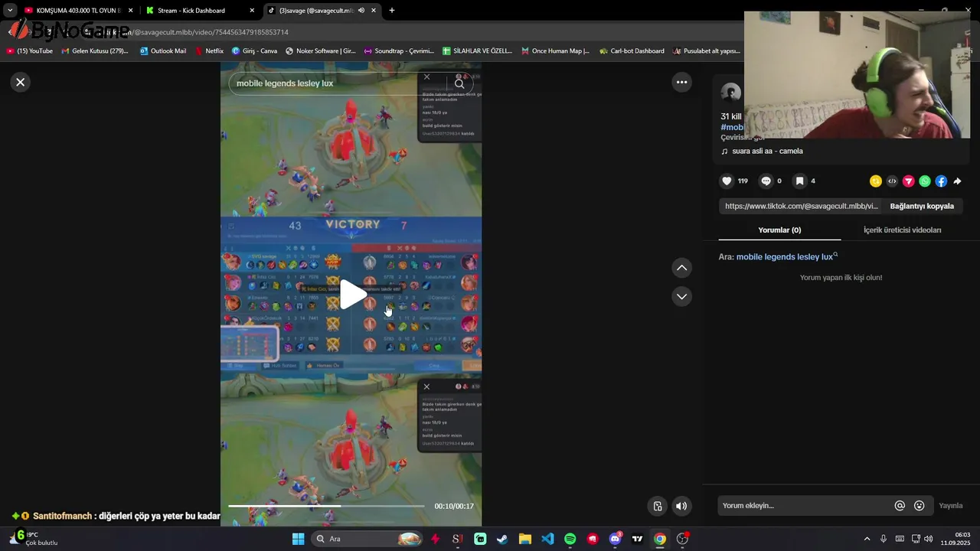Switch to the KOMŞUMA 403.000 TL YouTube tab

tap(79, 11)
